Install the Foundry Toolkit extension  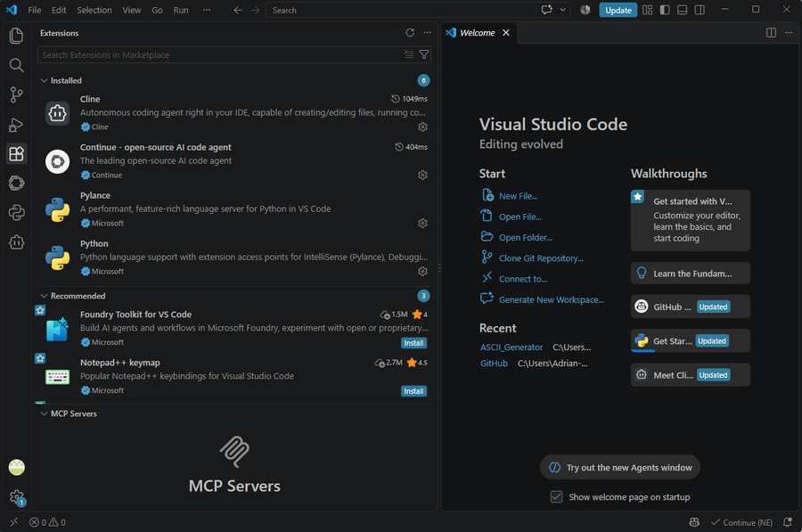tap(413, 343)
